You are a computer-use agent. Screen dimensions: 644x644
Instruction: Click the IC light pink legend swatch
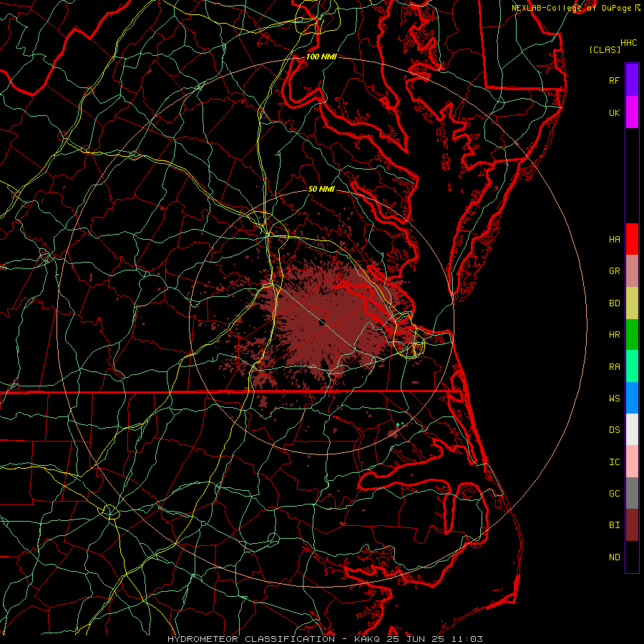pos(632,462)
